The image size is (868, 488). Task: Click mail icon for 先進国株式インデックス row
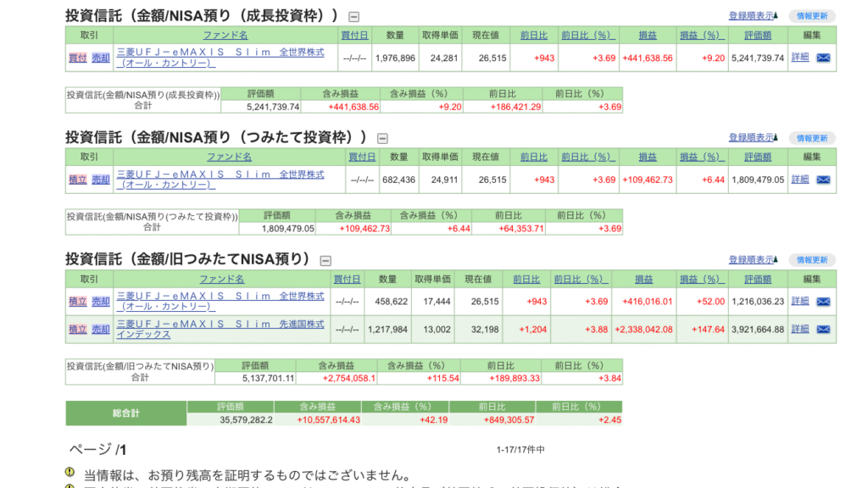coord(823,330)
